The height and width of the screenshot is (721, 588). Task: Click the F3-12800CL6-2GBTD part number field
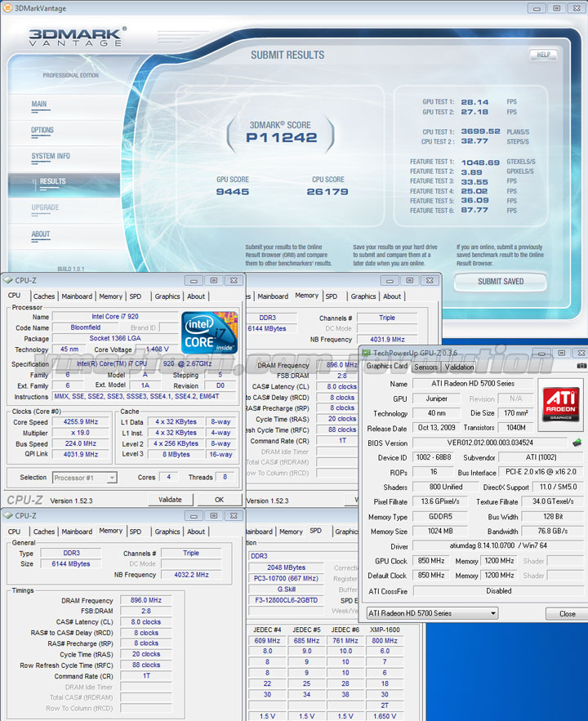[x=287, y=600]
